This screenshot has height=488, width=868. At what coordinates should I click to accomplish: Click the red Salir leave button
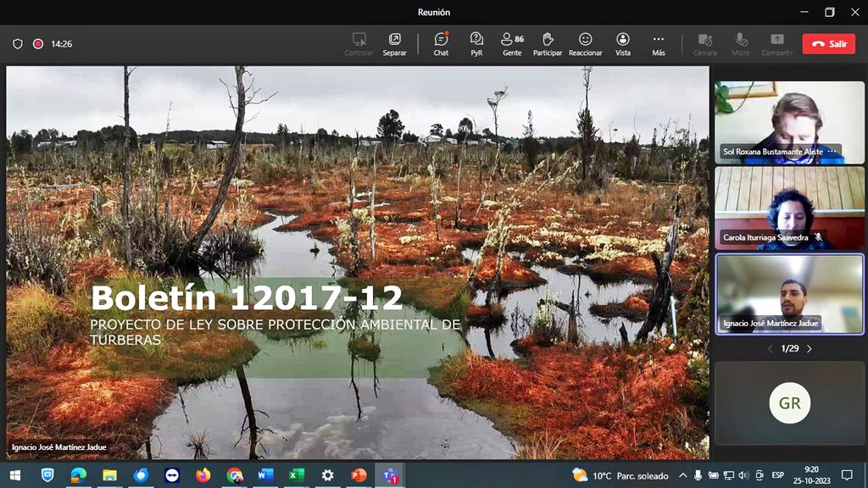(x=828, y=44)
